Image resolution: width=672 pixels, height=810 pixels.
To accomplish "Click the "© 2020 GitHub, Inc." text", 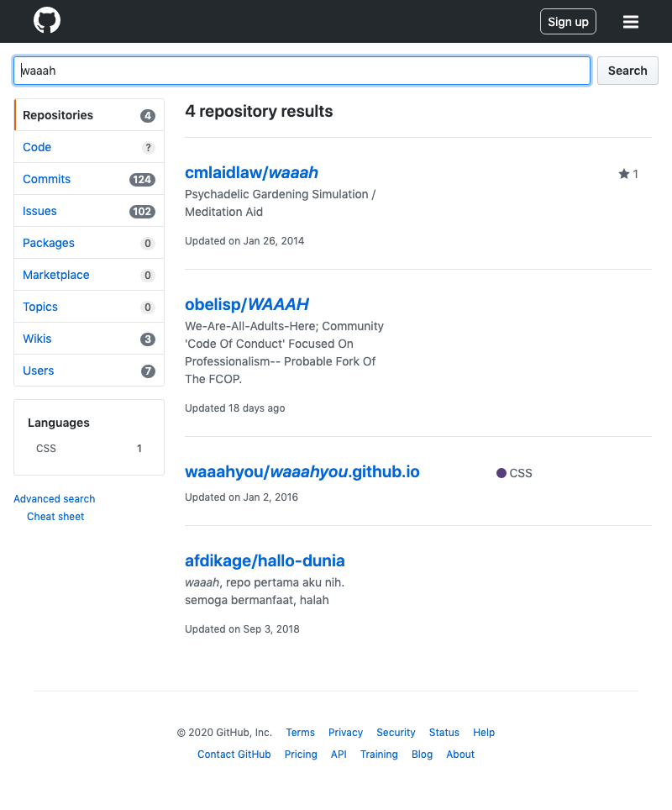I will coord(224,733).
